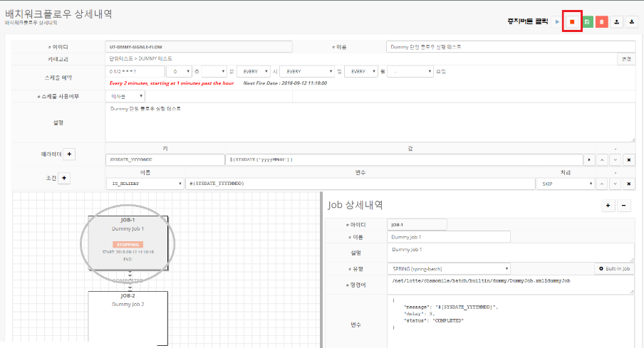The image size is (644, 348).
Task: Open the EVERY dropdown for hours (시)
Action: click(254, 71)
